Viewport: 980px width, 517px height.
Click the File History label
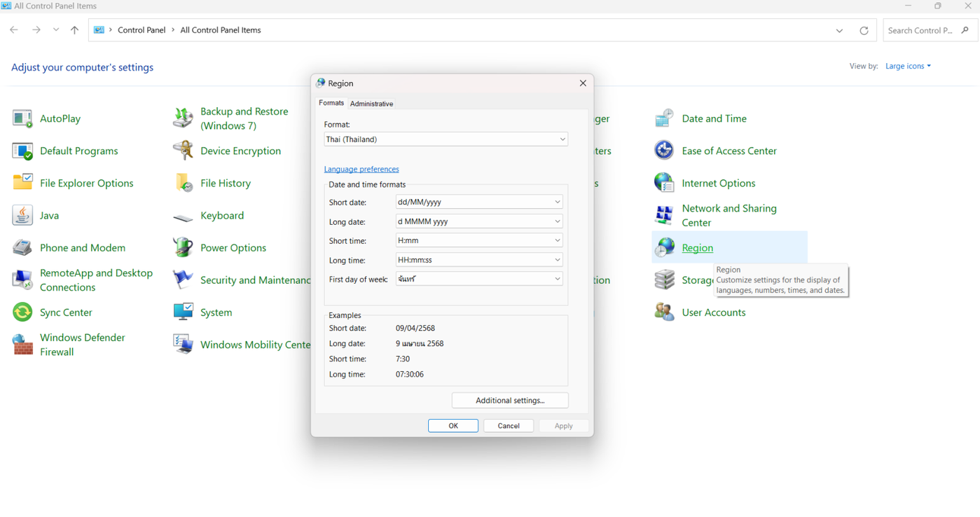[x=226, y=184]
